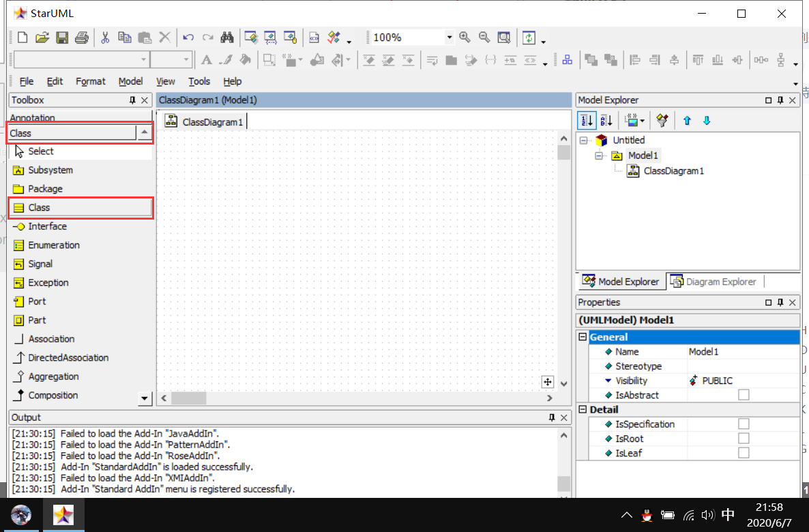The image size is (809, 532).
Task: Select the ClassDiagram1 diagram tab
Action: click(x=205, y=122)
